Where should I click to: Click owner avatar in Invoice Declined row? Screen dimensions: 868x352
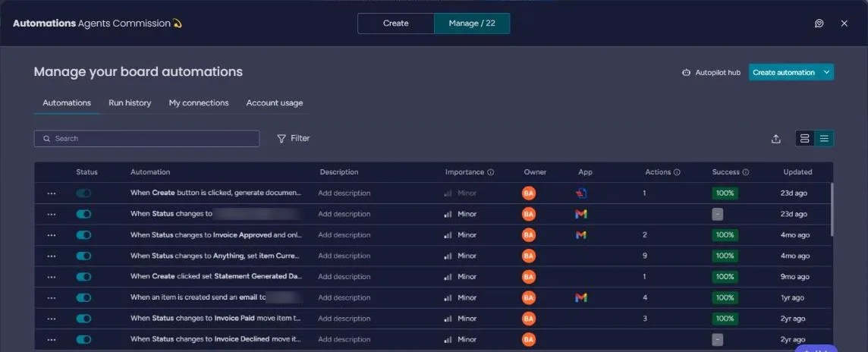pyautogui.click(x=529, y=339)
